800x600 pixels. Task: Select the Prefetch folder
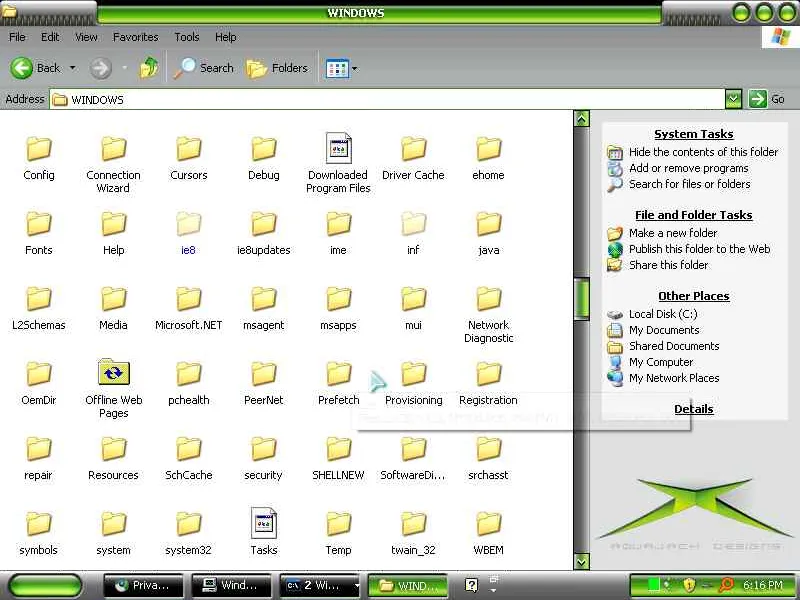(338, 384)
